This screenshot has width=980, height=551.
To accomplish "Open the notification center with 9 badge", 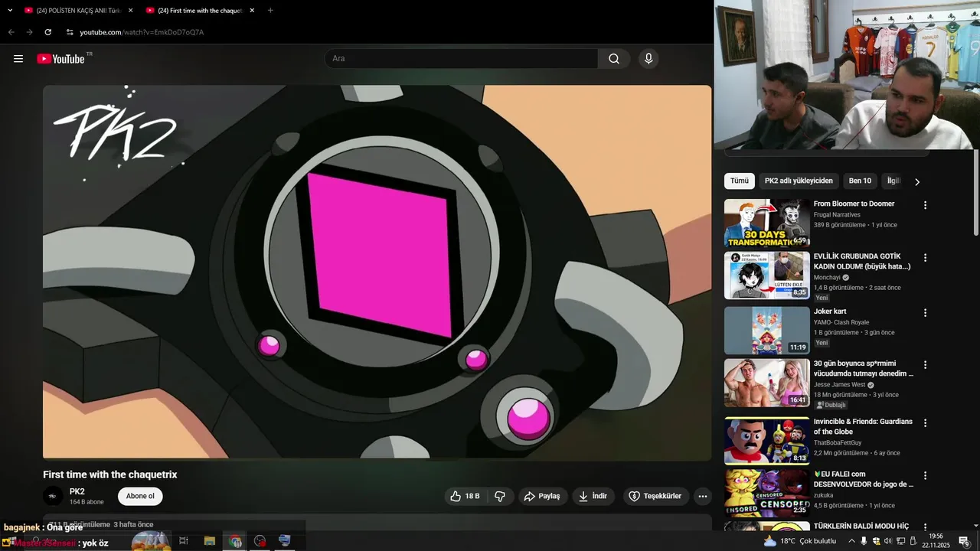I will click(964, 541).
